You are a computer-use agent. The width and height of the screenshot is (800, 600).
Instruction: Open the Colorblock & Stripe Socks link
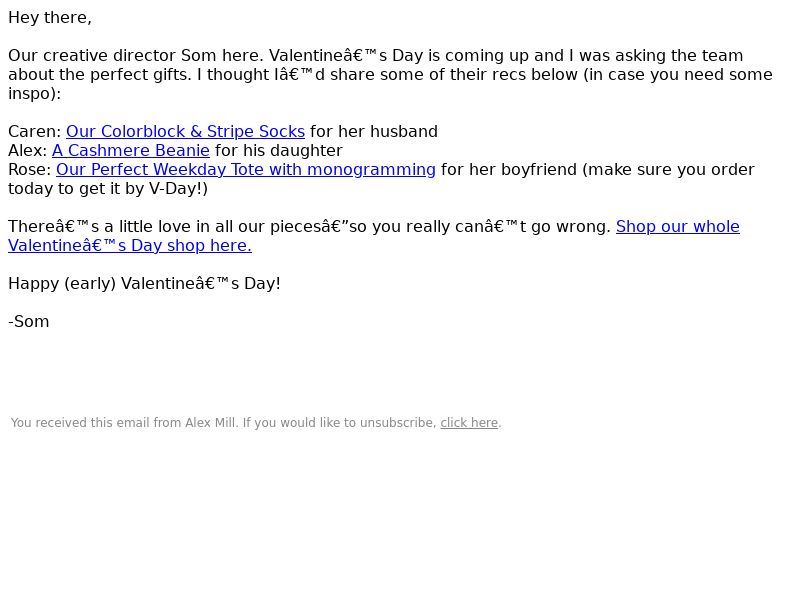pos(185,132)
